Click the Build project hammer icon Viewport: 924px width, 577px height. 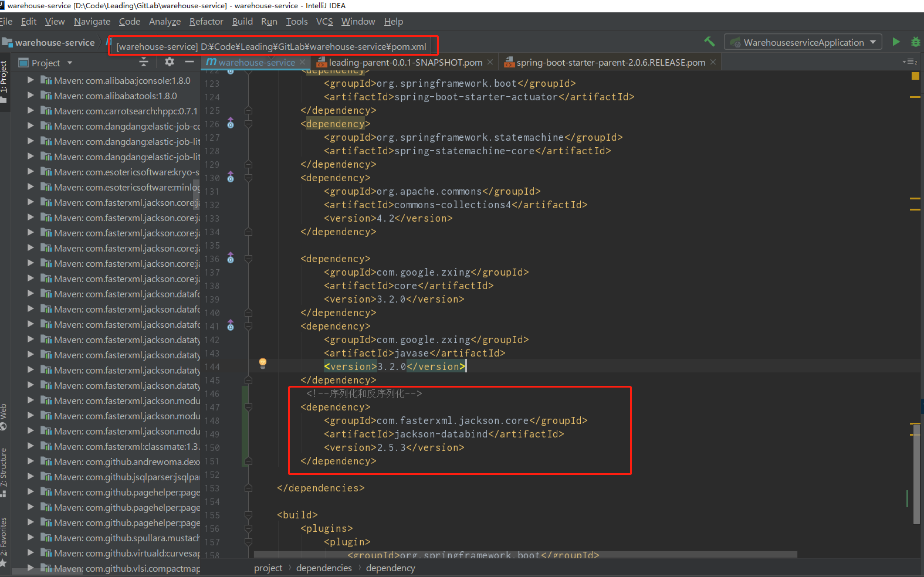(x=710, y=42)
